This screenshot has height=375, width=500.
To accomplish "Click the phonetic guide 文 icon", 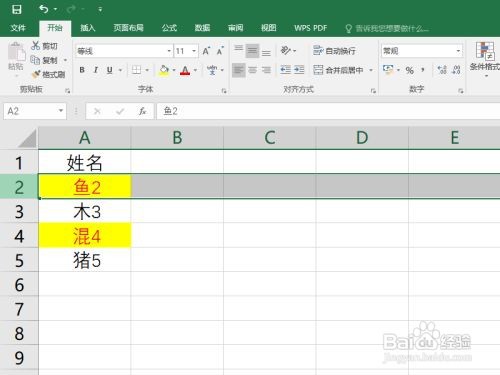I will coord(212,70).
